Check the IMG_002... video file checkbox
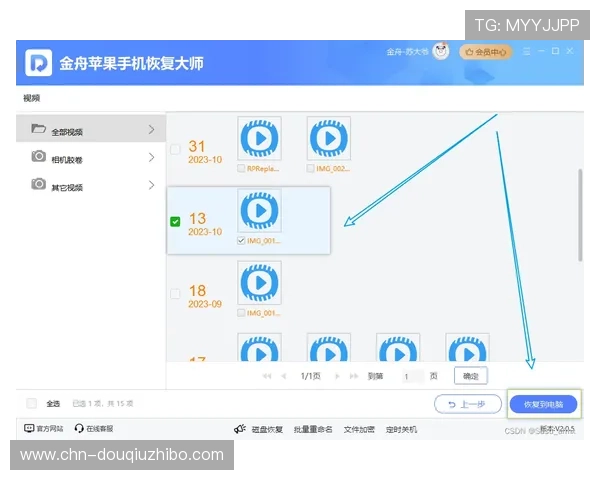 click(x=310, y=168)
